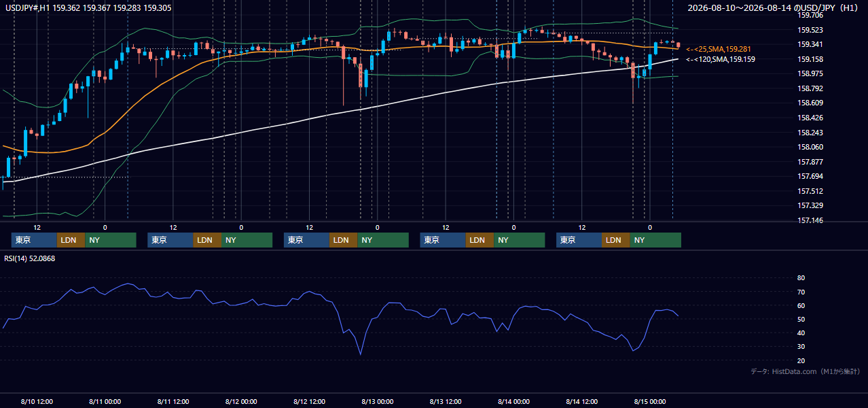
Task: Click the 8/12 00:00 time axis label
Action: click(241, 401)
